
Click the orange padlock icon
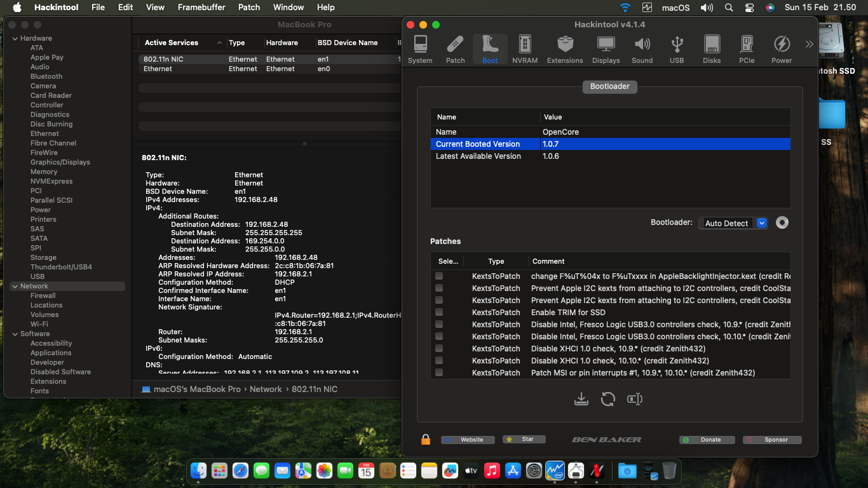pos(426,439)
